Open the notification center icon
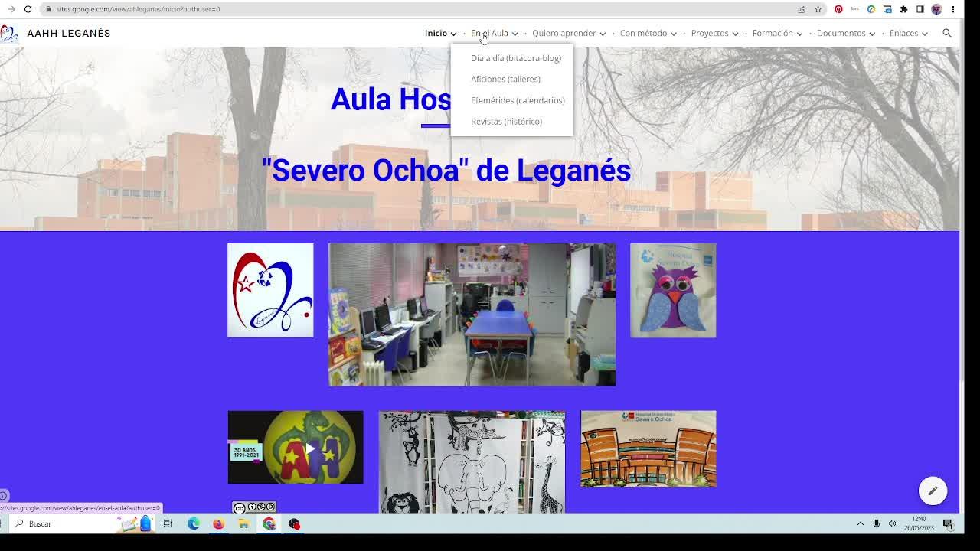The width and height of the screenshot is (980, 551). click(948, 523)
